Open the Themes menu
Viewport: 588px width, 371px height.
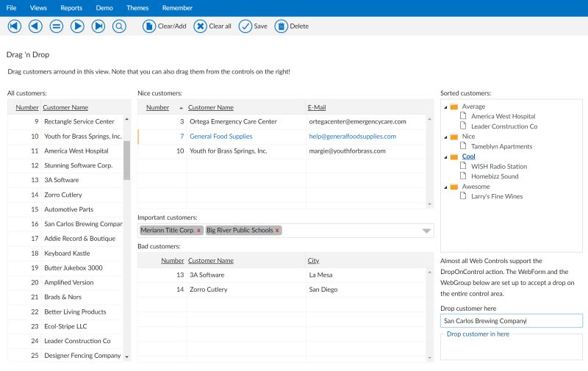(x=137, y=8)
